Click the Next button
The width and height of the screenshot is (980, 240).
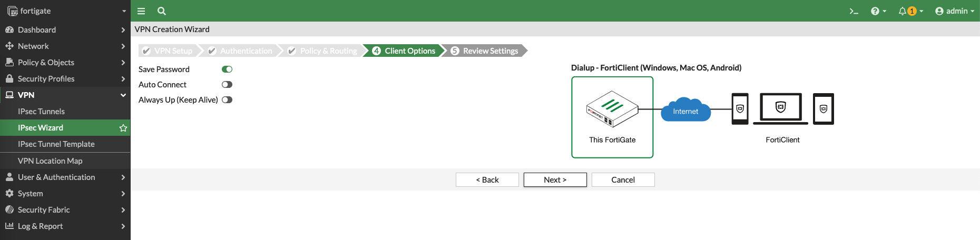tap(555, 180)
